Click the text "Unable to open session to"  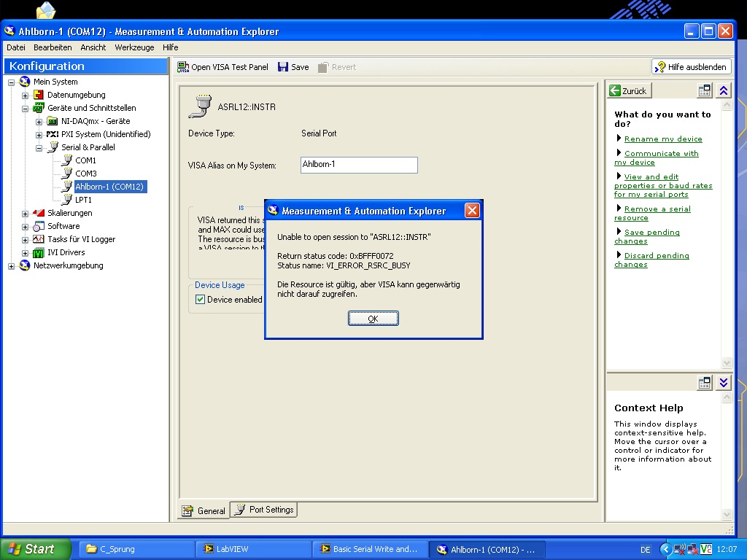[322, 237]
